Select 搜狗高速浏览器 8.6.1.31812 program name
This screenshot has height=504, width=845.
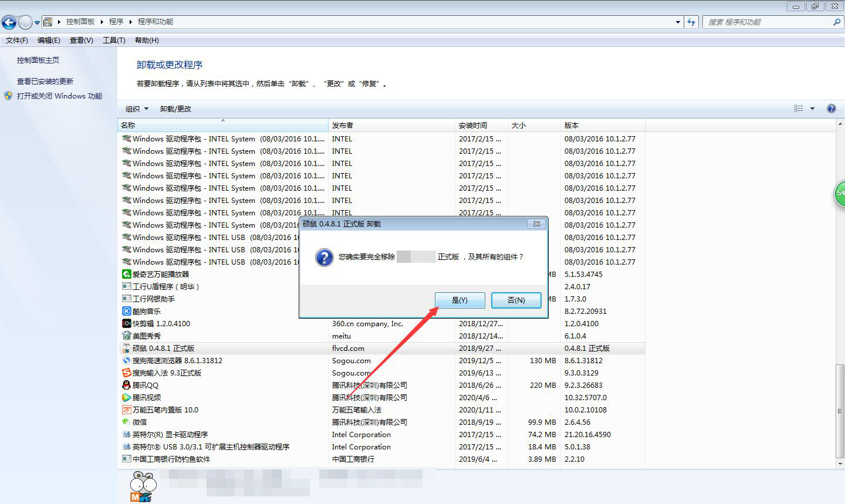(177, 361)
